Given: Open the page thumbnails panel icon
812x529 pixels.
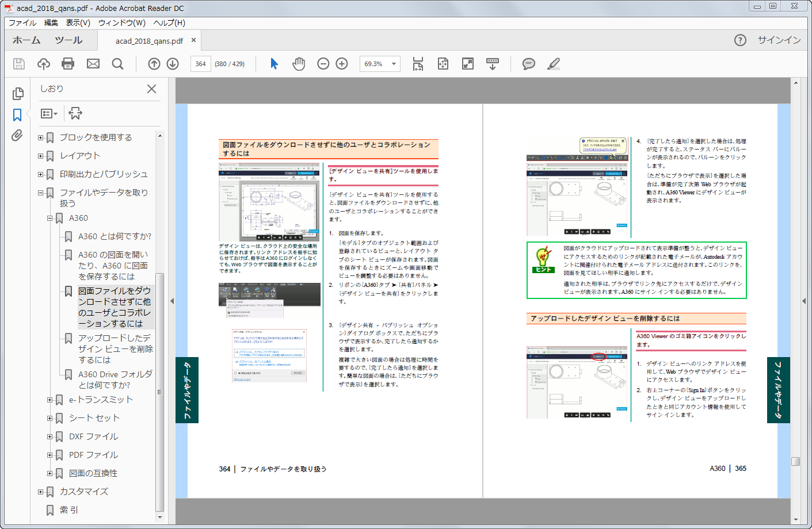Looking at the screenshot, I should [x=18, y=93].
